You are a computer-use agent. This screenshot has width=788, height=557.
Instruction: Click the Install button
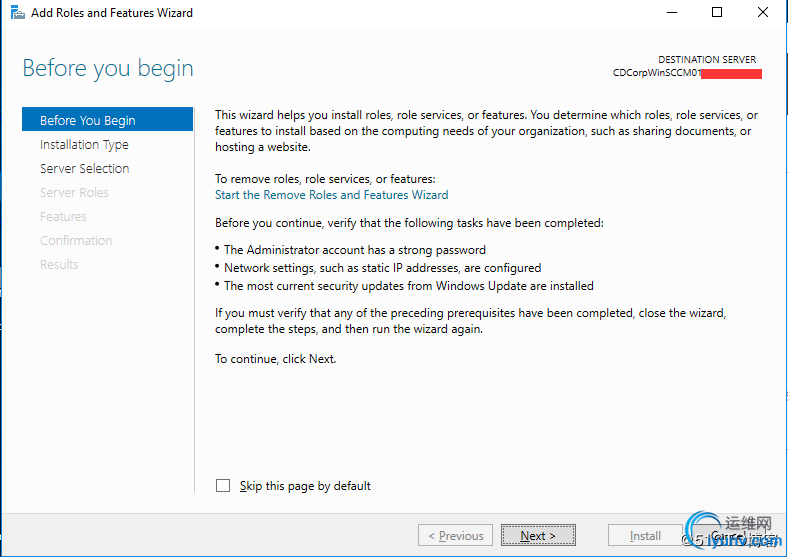click(645, 536)
